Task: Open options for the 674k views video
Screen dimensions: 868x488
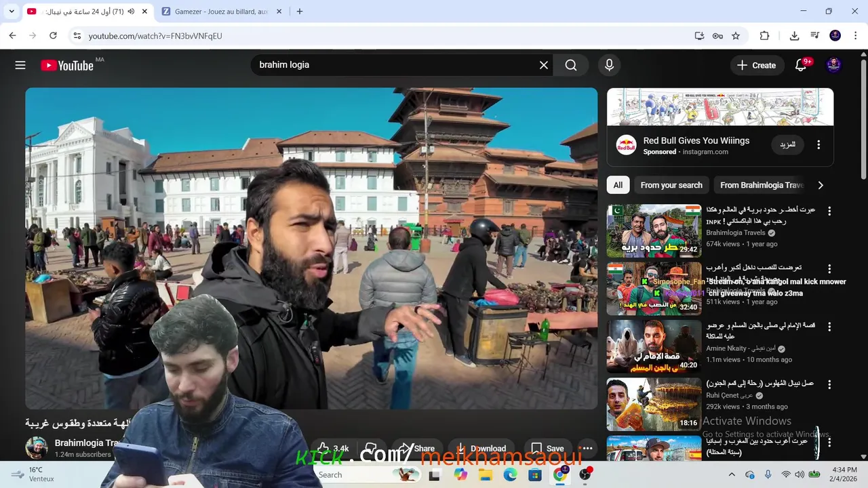Action: pyautogui.click(x=829, y=211)
